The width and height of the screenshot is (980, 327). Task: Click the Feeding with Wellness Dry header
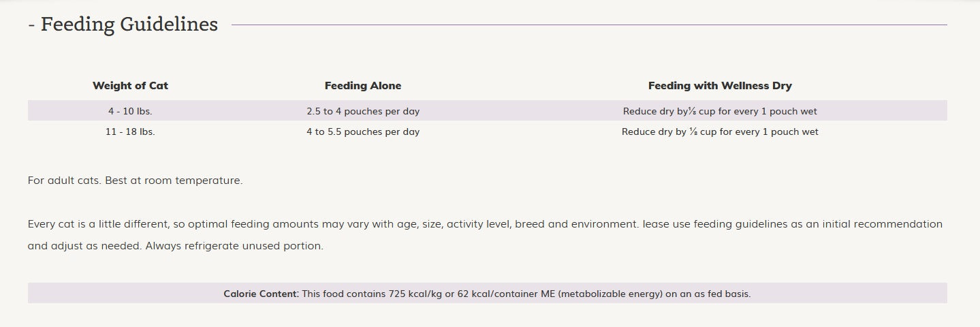720,86
